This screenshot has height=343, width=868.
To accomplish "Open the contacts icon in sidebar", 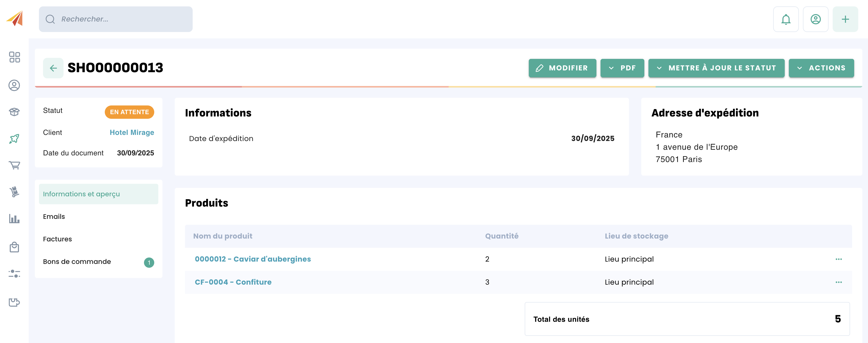I will tap(14, 85).
